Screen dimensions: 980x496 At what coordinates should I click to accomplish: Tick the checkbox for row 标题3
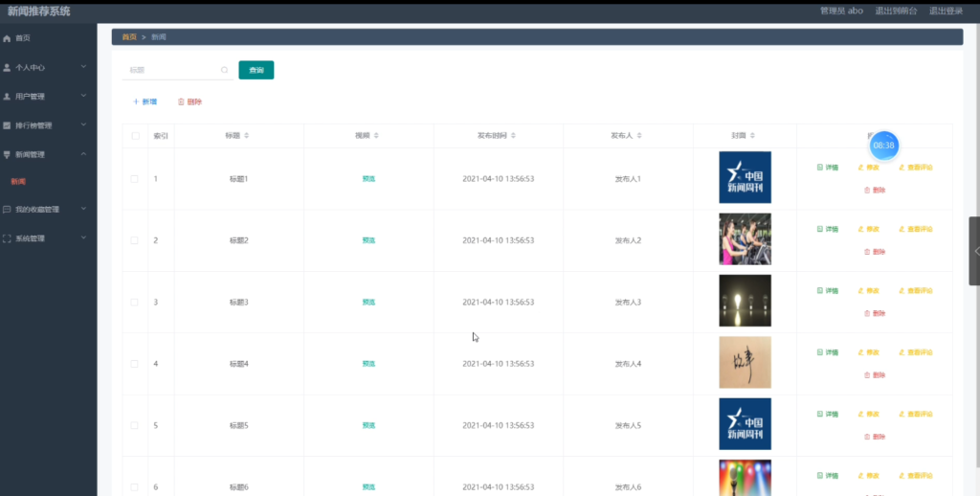(x=134, y=303)
